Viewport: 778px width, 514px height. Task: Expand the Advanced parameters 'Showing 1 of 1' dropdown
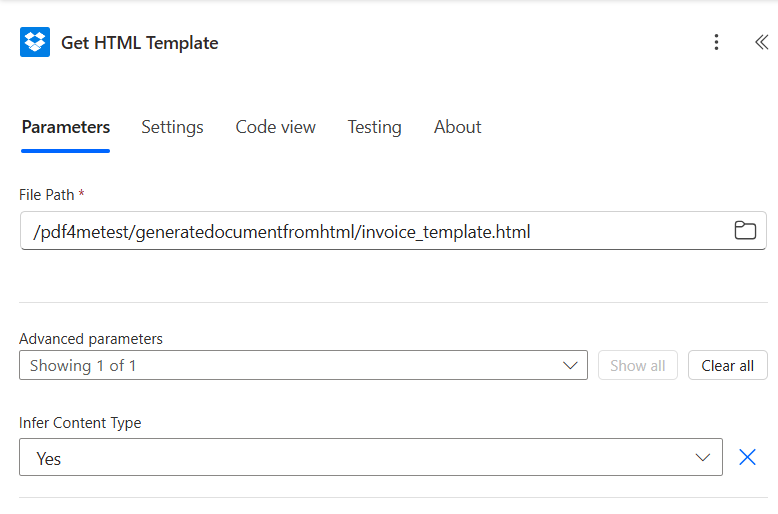click(x=300, y=365)
